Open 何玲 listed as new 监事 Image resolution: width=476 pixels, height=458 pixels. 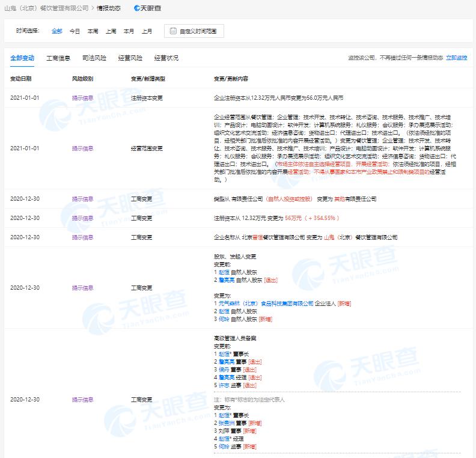pos(224,447)
